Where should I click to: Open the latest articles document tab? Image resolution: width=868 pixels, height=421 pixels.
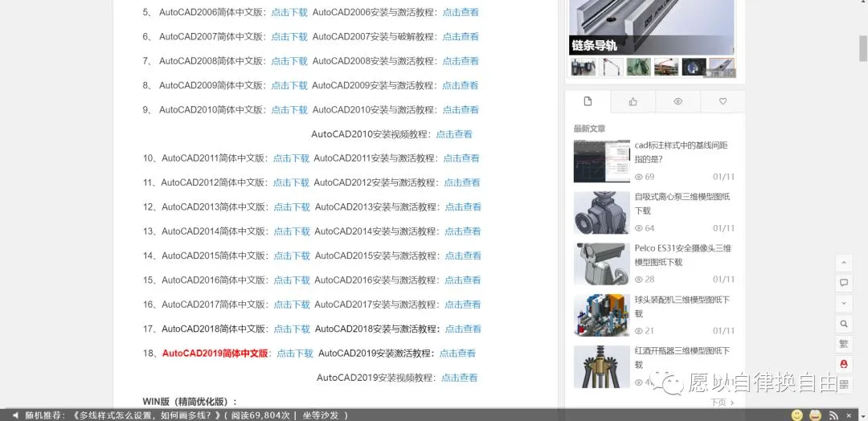588,101
